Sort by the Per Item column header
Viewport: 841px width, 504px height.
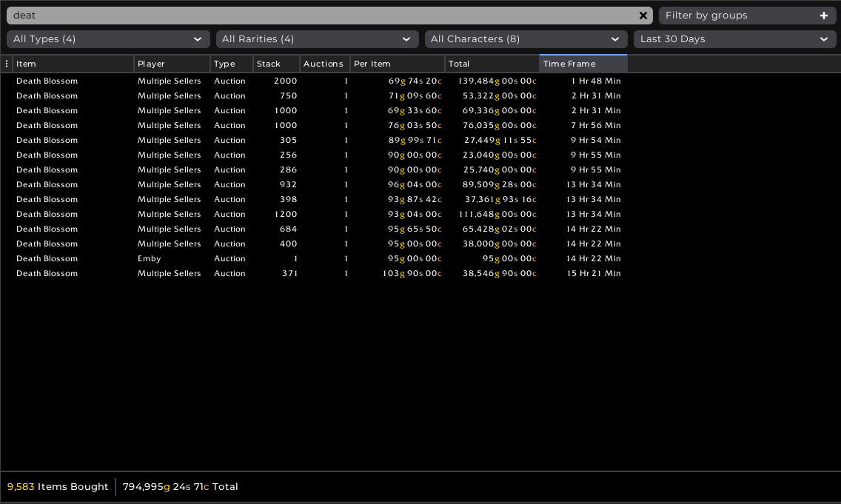click(x=397, y=64)
